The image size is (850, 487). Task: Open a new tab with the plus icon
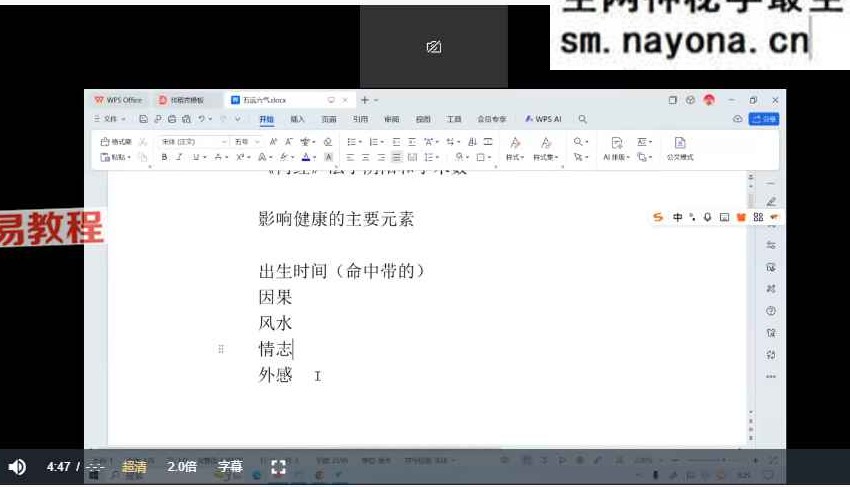[365, 100]
